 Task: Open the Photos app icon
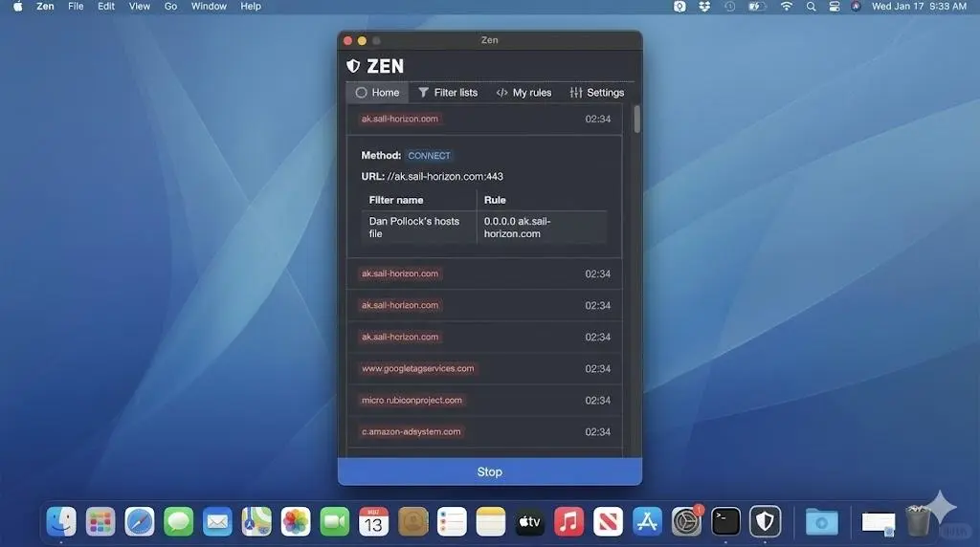296,521
